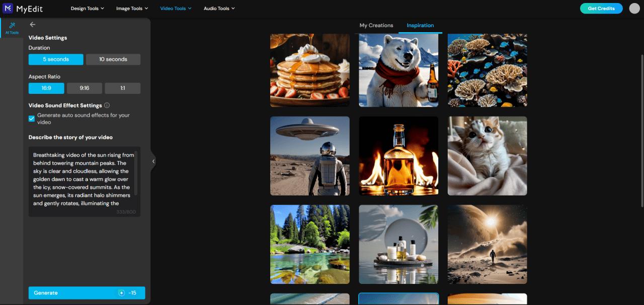Click the Get Credits button

(601, 8)
